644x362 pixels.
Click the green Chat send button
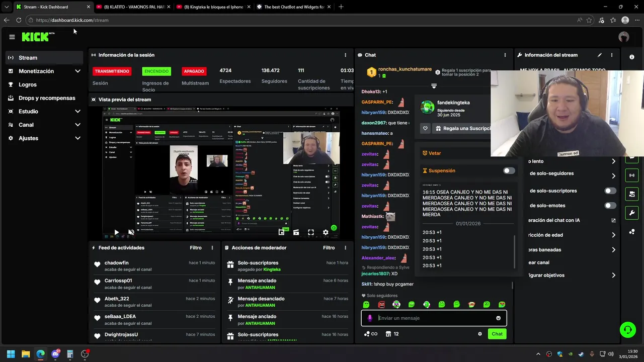[x=497, y=334]
